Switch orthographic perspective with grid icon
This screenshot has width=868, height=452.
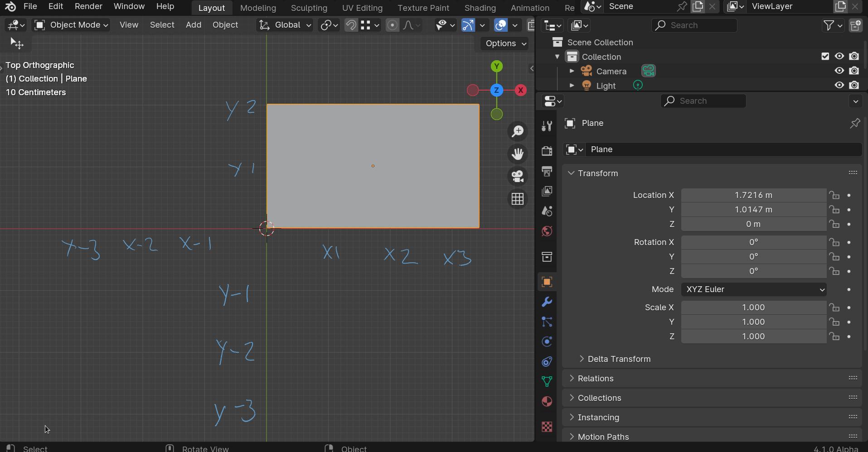pos(518,199)
